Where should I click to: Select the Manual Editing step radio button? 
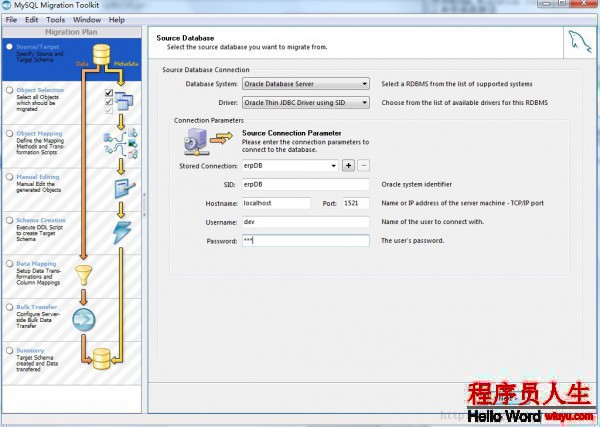pyautogui.click(x=10, y=177)
